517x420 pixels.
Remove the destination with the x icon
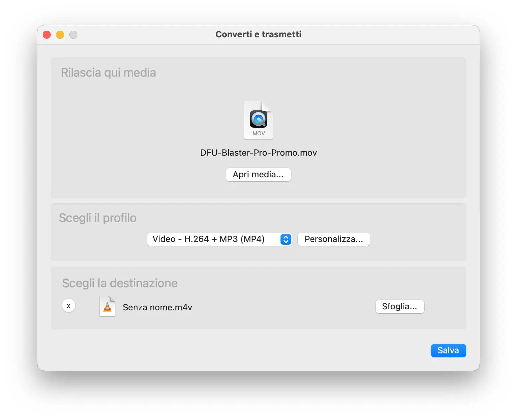tap(69, 306)
